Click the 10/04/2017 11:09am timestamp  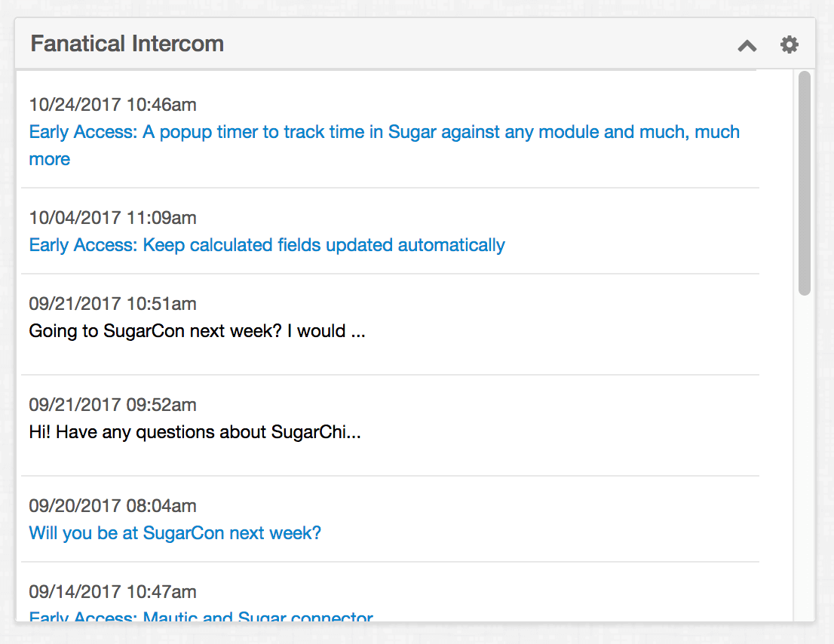113,218
